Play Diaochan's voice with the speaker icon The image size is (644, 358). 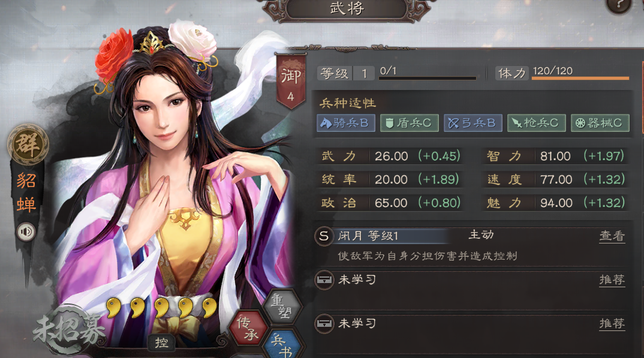click(26, 232)
